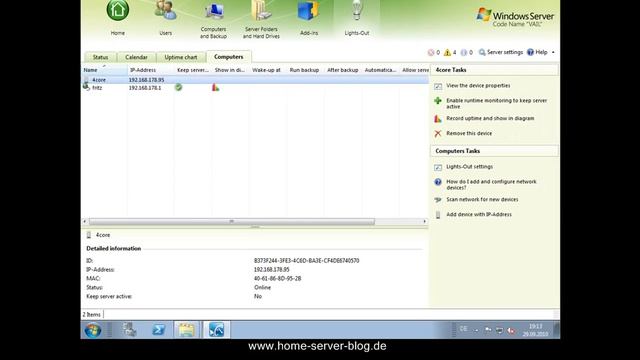The width and height of the screenshot is (640, 360).
Task: Click the MAC address value
Action: (x=278, y=278)
